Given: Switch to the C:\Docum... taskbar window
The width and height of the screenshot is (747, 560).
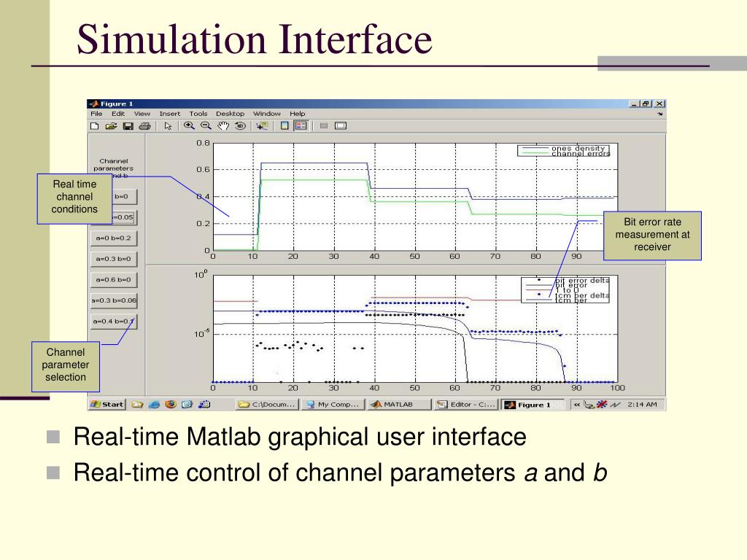Looking at the screenshot, I should [x=268, y=404].
